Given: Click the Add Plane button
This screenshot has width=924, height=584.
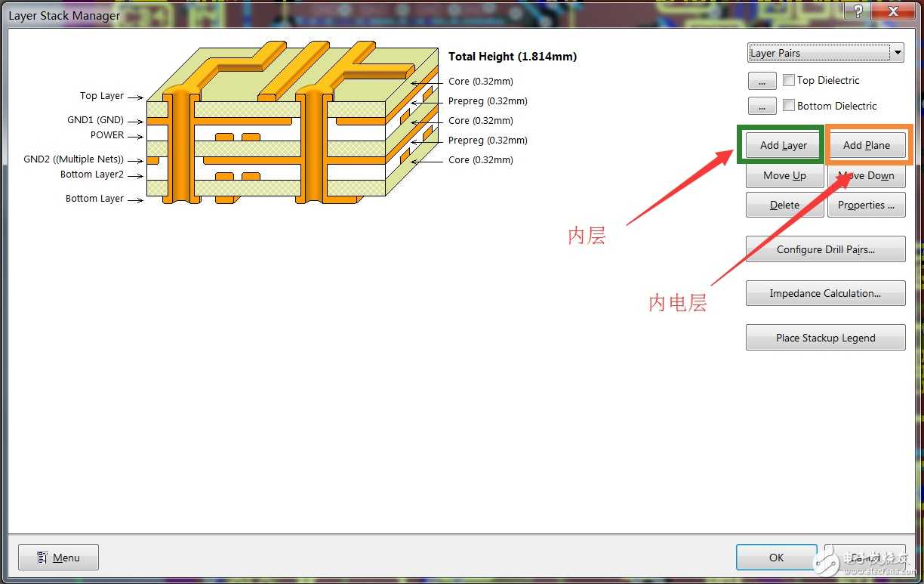Looking at the screenshot, I should 867,145.
